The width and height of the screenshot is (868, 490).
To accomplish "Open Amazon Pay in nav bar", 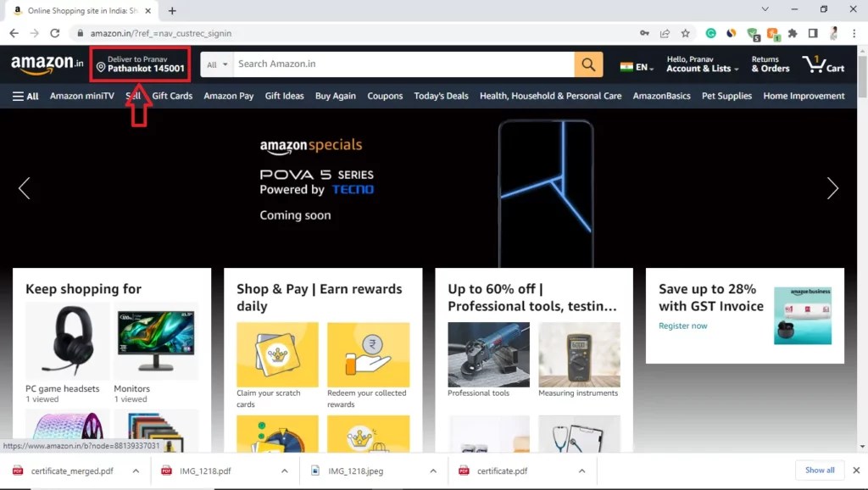I will point(229,97).
